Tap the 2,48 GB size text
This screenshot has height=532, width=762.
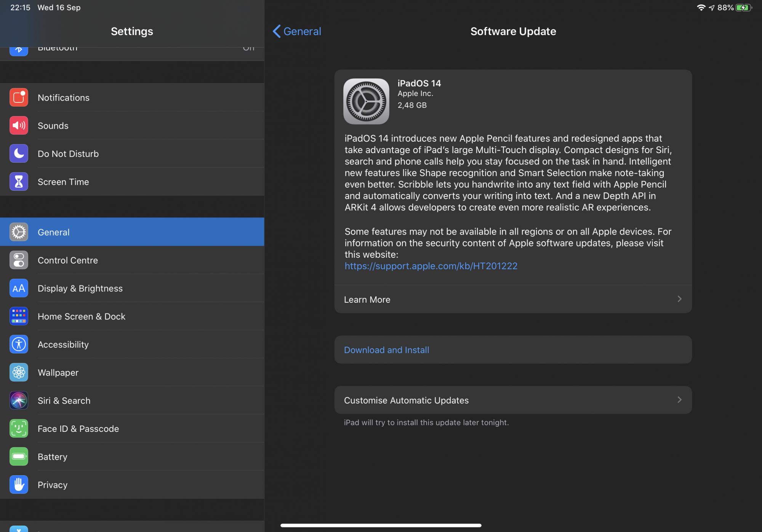click(412, 105)
